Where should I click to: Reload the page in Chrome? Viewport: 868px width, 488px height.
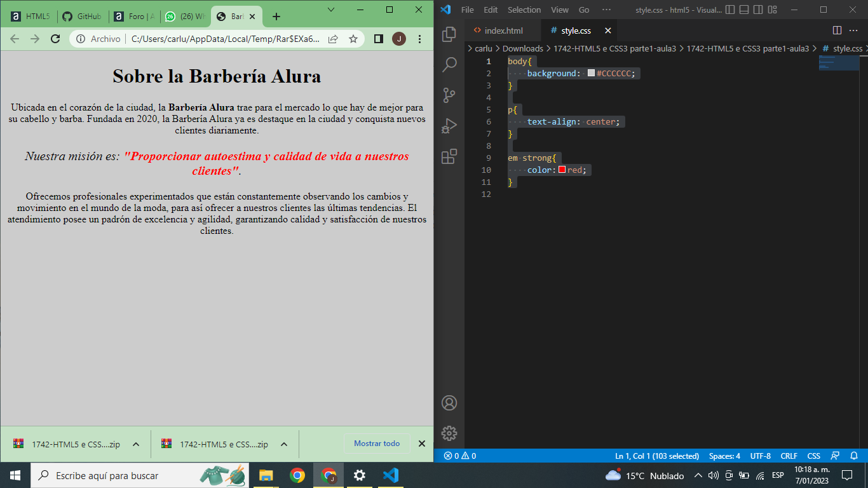[55, 39]
